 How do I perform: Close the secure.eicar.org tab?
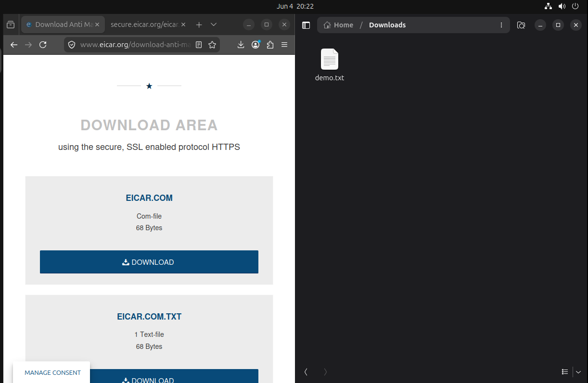[183, 25]
